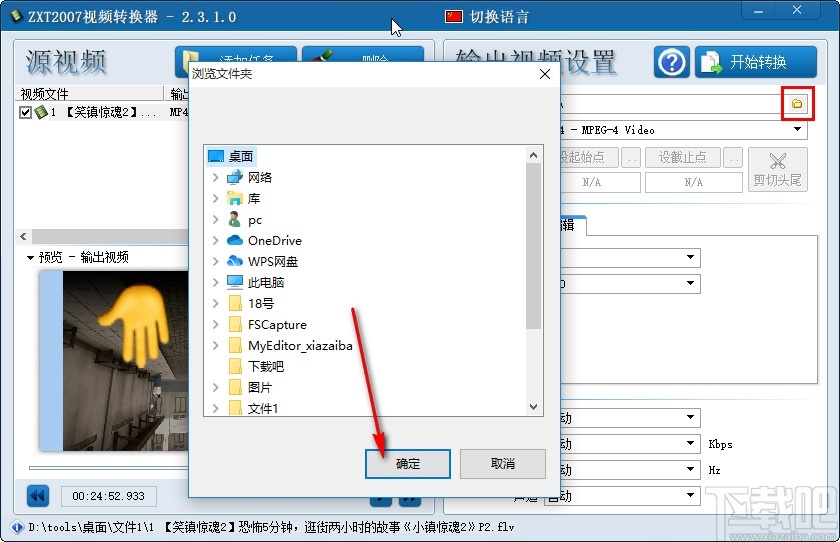
Task: Click the 取消 button in folder dialog
Action: pyautogui.click(x=502, y=463)
